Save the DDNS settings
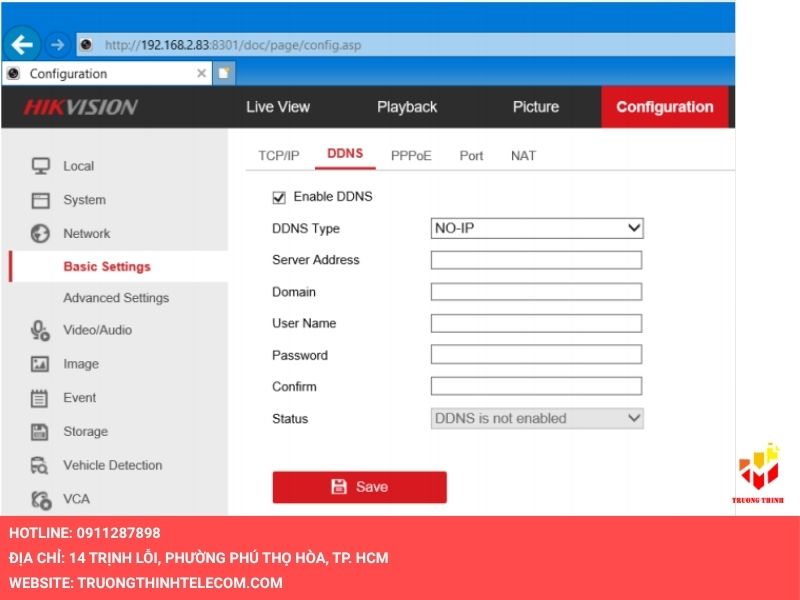Screen dimensions: 800x600 tap(360, 487)
